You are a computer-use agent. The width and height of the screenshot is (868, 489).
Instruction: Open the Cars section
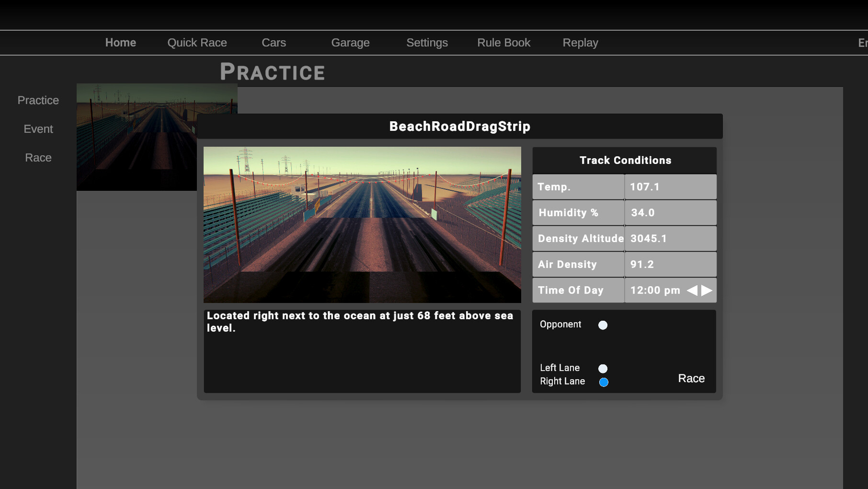pyautogui.click(x=274, y=43)
